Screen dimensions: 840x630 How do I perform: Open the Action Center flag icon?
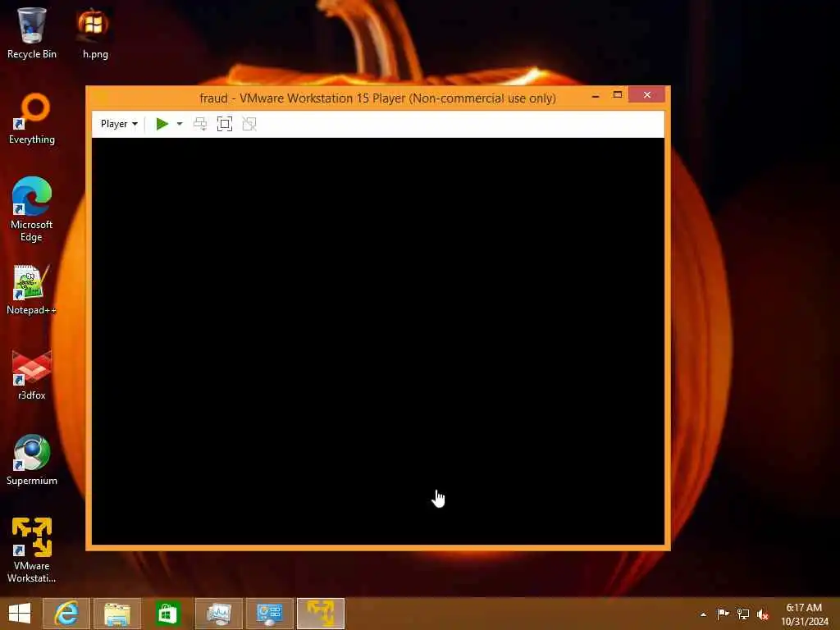point(723,614)
